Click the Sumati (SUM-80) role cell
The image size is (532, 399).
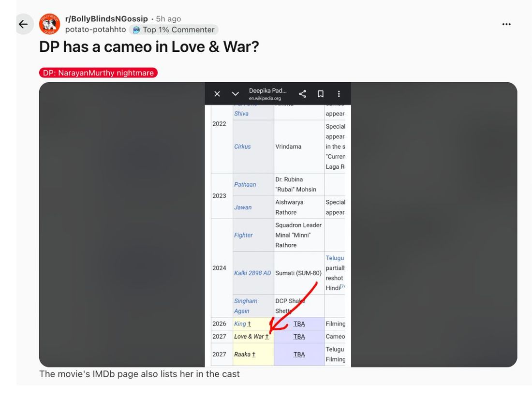coord(299,273)
